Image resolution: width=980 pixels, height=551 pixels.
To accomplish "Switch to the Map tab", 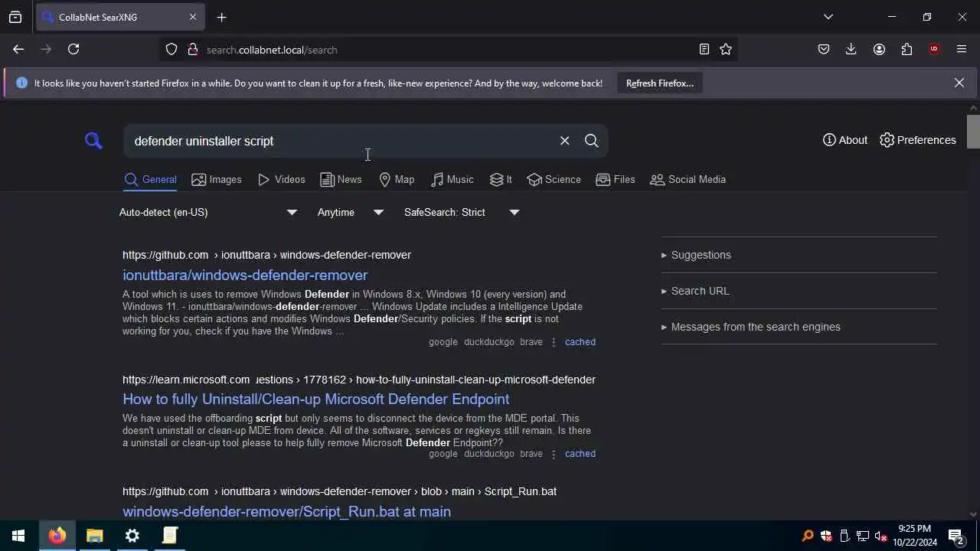I will click(x=397, y=180).
